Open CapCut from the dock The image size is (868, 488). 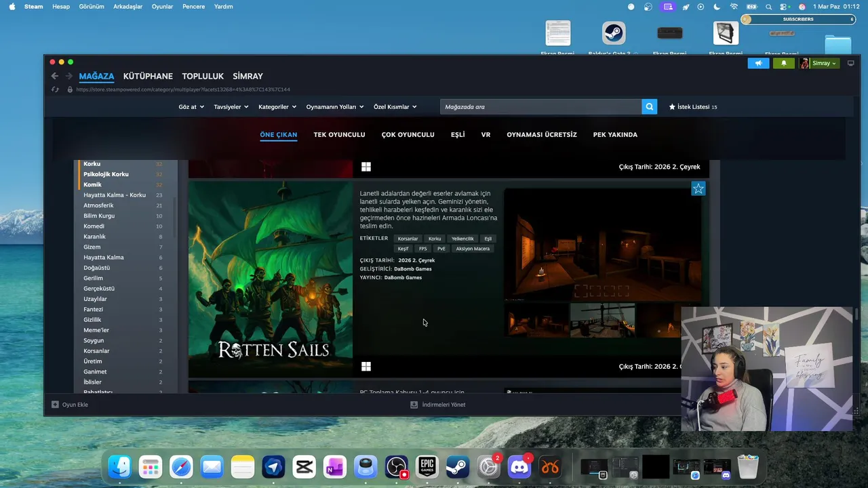[304, 467]
